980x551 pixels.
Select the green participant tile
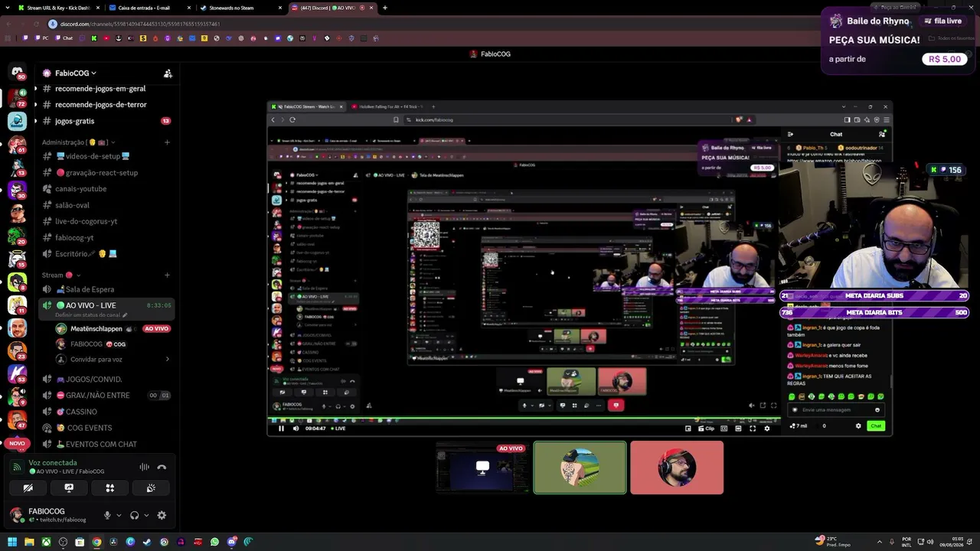(x=580, y=468)
